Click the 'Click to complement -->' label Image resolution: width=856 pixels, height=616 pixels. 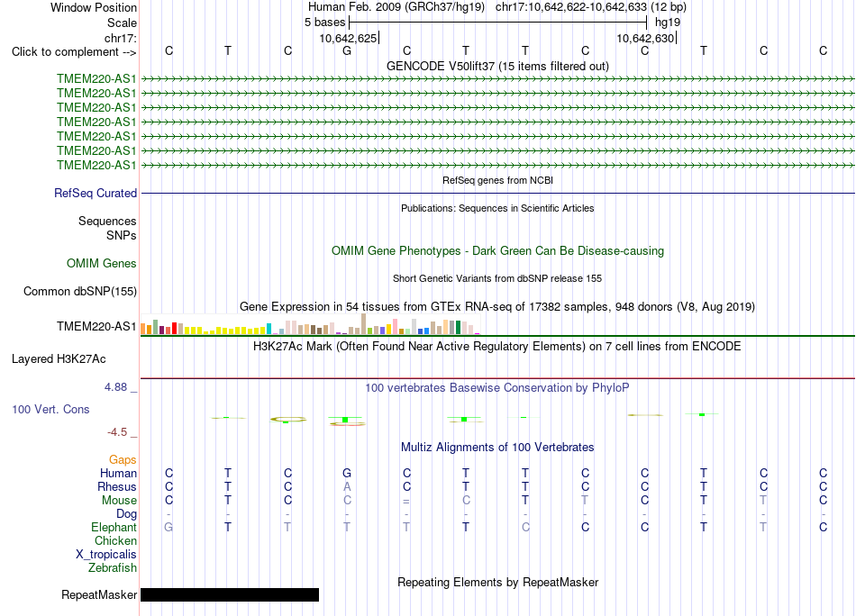point(74,52)
